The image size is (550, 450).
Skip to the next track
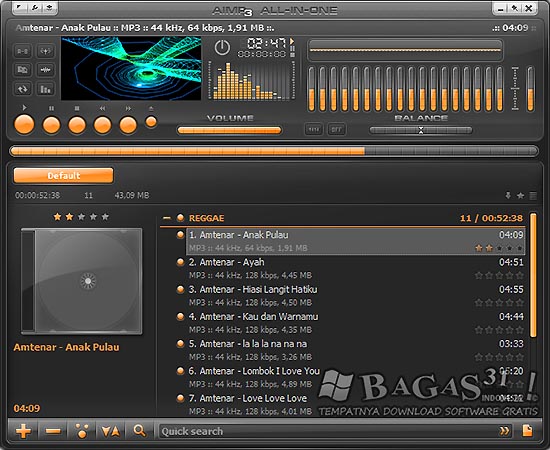pos(128,125)
